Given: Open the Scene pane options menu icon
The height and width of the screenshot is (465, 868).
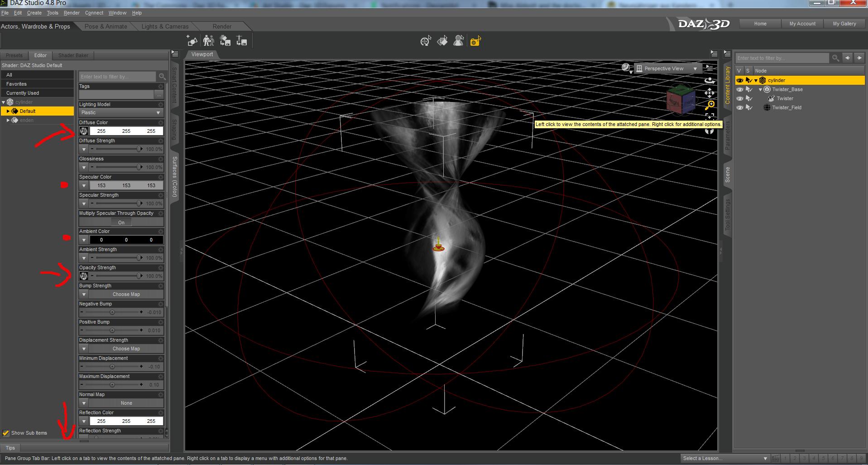Looking at the screenshot, I should 727,53.
